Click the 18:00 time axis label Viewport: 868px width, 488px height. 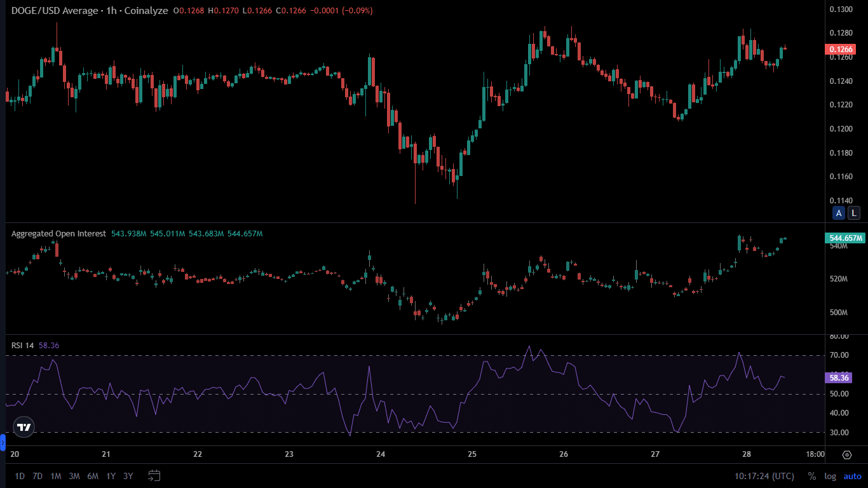click(815, 455)
